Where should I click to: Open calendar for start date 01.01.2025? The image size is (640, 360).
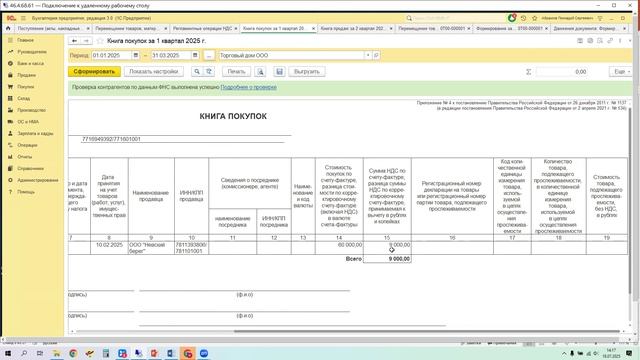[x=136, y=55]
